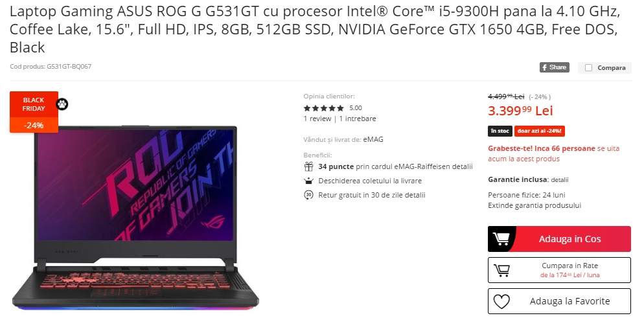
Task: Click the Cumpara in Rate button
Action: coord(559,270)
